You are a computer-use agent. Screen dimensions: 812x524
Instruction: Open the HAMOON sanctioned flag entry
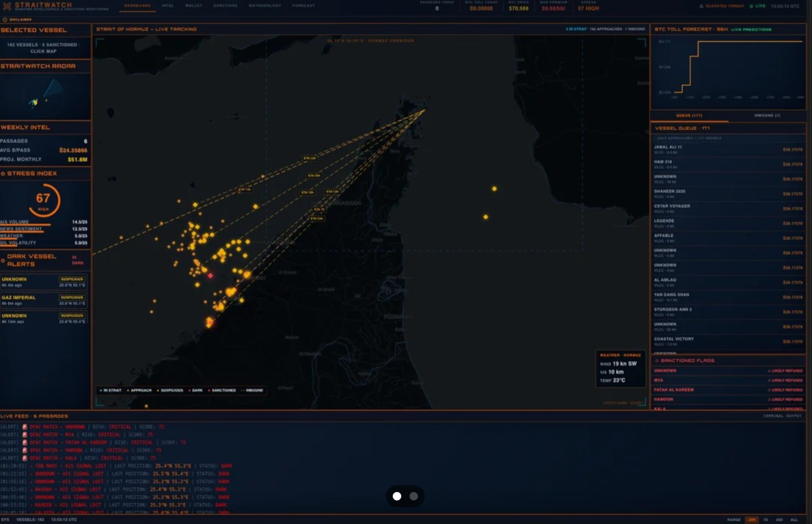728,399
